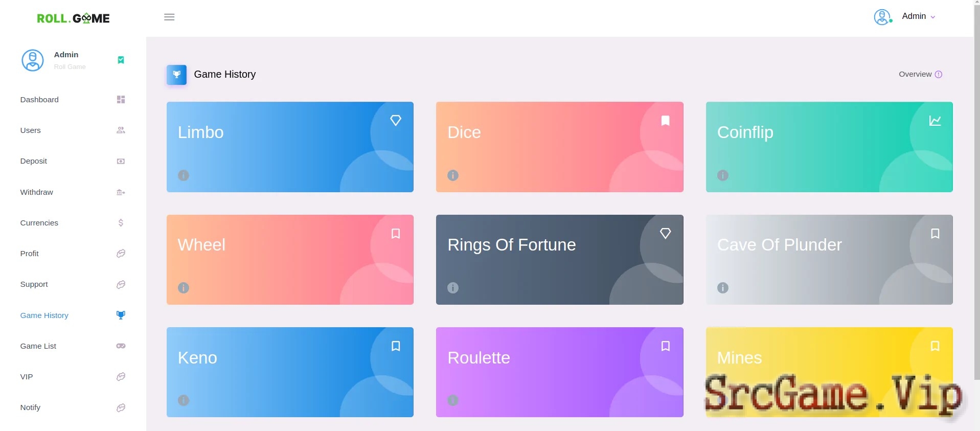Click the chart icon on Coinflip card
This screenshot has width=980, height=431.
(935, 121)
